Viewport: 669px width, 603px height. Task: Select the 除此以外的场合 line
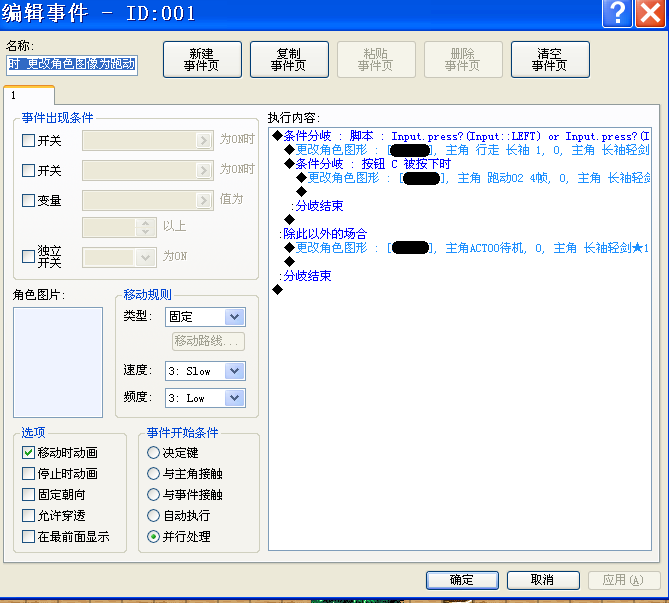pos(323,233)
